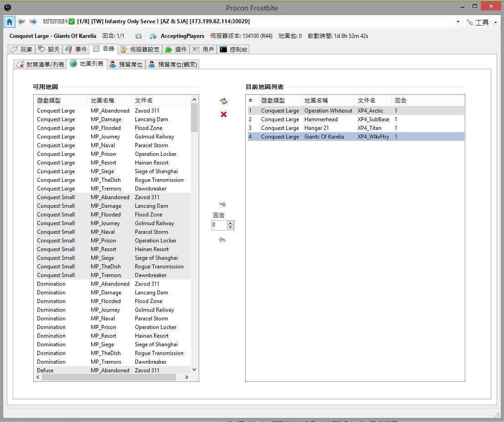Select Hangar 21 in current map list
The width and height of the screenshot is (504, 422).
355,128
